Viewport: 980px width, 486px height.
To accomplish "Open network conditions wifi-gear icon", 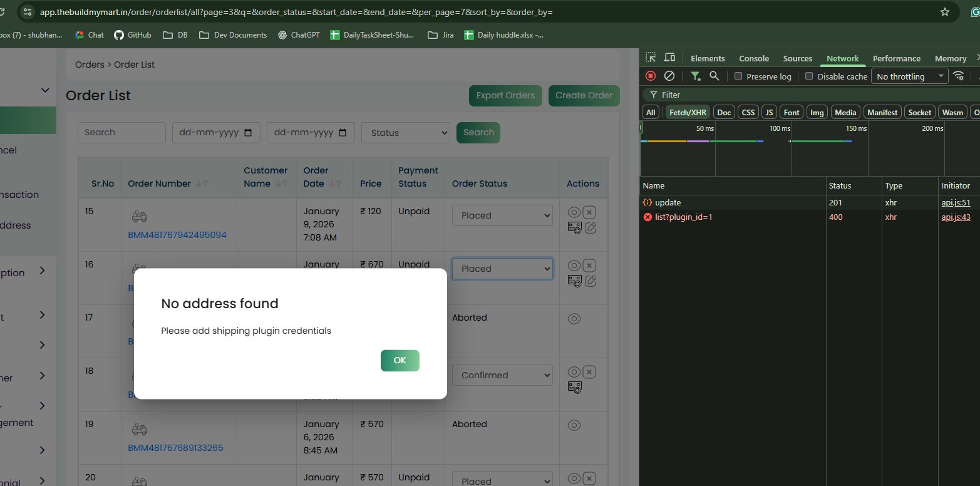I will [x=958, y=76].
